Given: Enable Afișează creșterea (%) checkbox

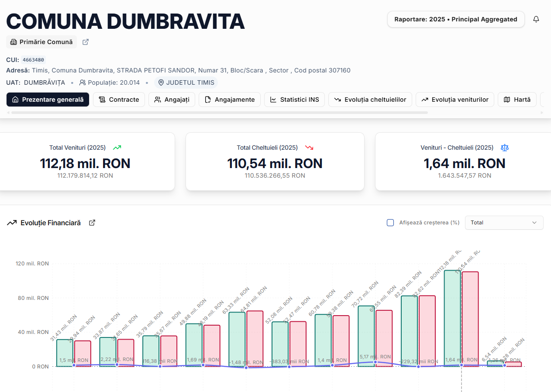Looking at the screenshot, I should (390, 223).
